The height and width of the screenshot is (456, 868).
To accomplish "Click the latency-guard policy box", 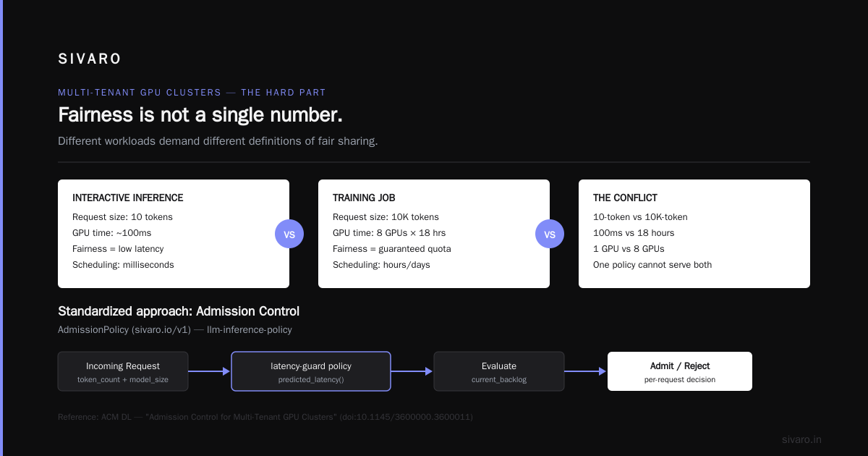I will pyautogui.click(x=311, y=371).
